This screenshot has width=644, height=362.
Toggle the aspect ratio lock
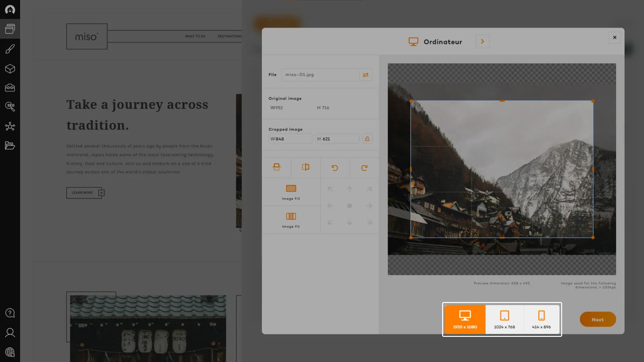click(367, 139)
